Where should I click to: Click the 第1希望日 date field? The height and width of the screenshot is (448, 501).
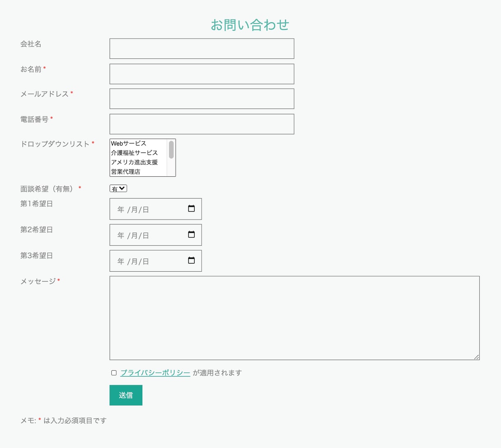point(156,209)
